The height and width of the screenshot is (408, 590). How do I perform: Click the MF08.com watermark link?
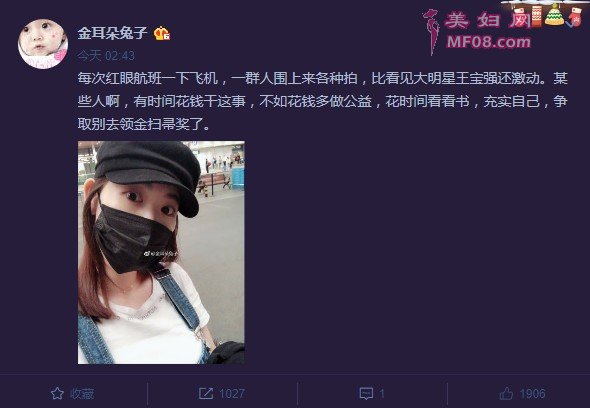(488, 42)
